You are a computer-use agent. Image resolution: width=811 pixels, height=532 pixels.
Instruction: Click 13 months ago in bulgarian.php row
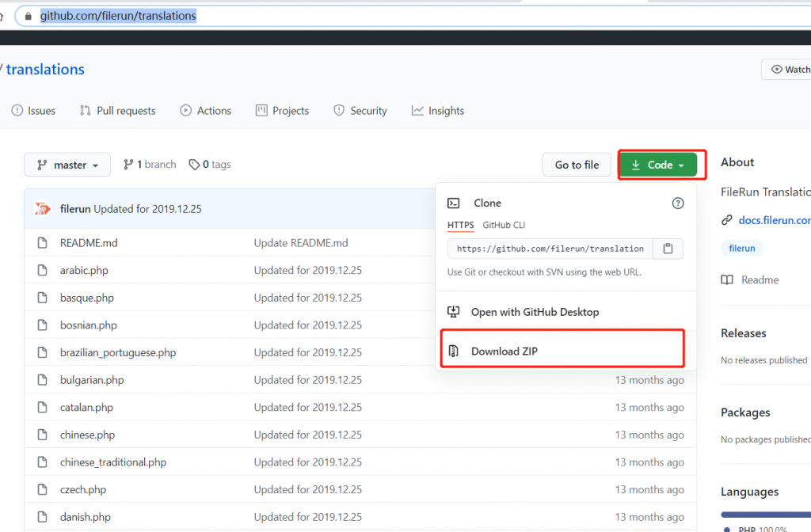[649, 380]
